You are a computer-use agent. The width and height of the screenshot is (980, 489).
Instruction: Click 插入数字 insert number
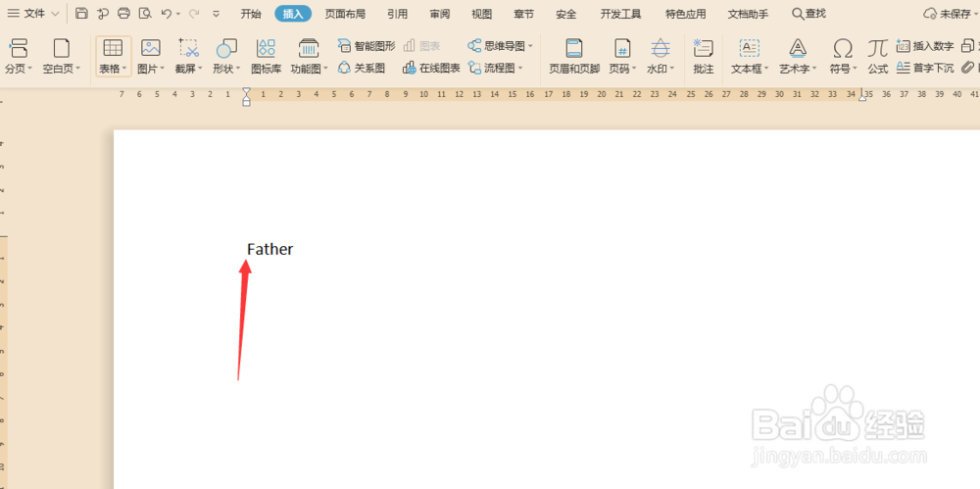point(925,46)
